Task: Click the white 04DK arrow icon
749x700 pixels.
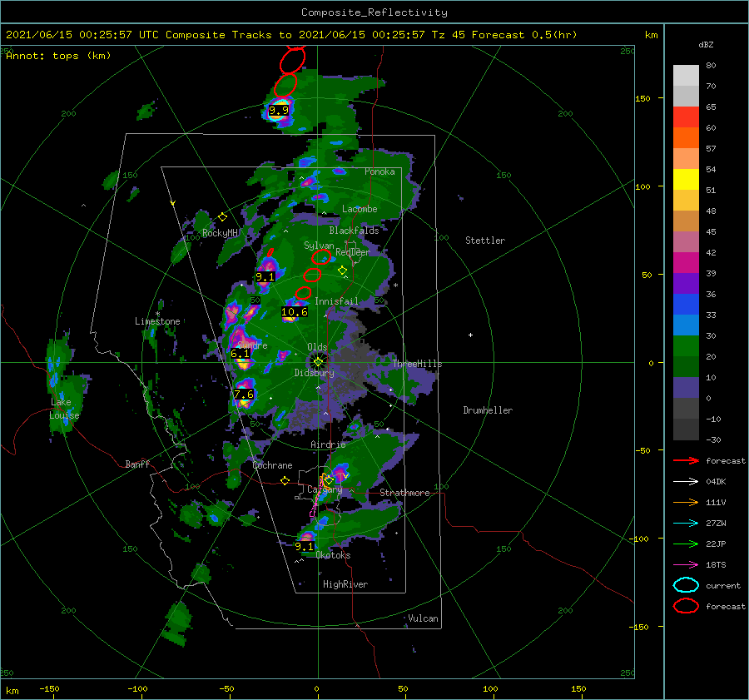Action: pos(686,481)
